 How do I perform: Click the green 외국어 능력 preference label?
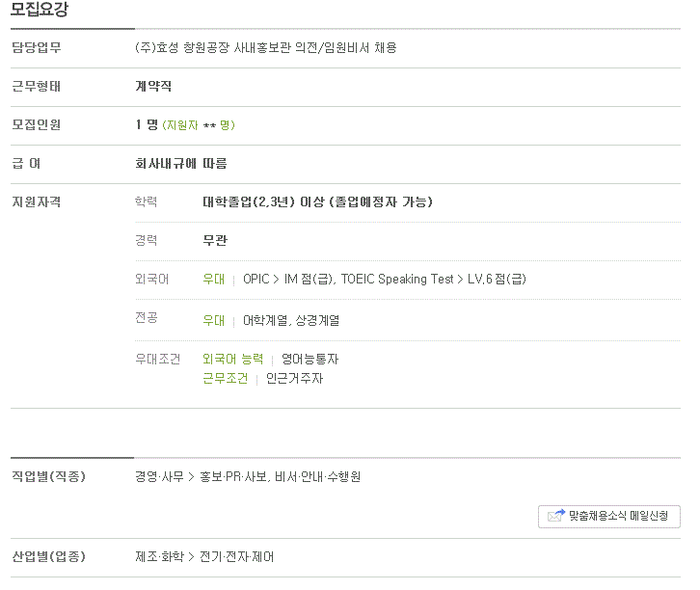click(232, 360)
